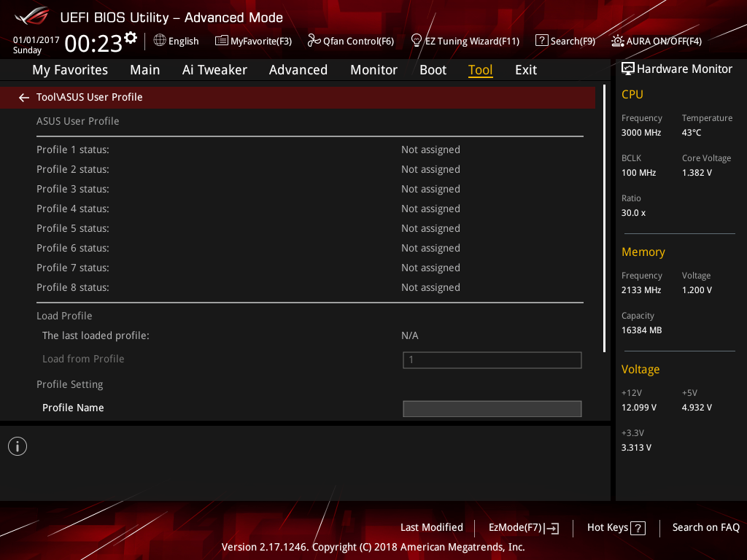Click the date 01/01/2017
The width and height of the screenshot is (747, 560).
point(36,40)
